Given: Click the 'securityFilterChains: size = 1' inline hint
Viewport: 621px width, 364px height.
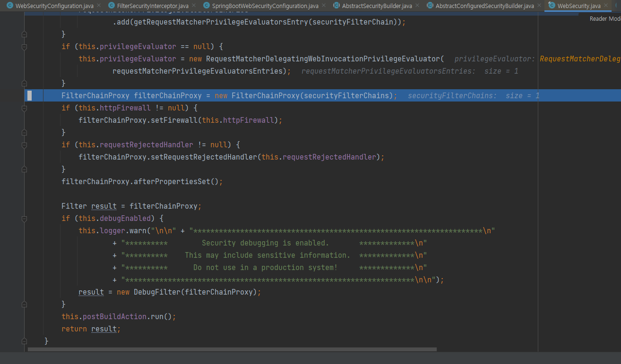Looking at the screenshot, I should [x=474, y=96].
